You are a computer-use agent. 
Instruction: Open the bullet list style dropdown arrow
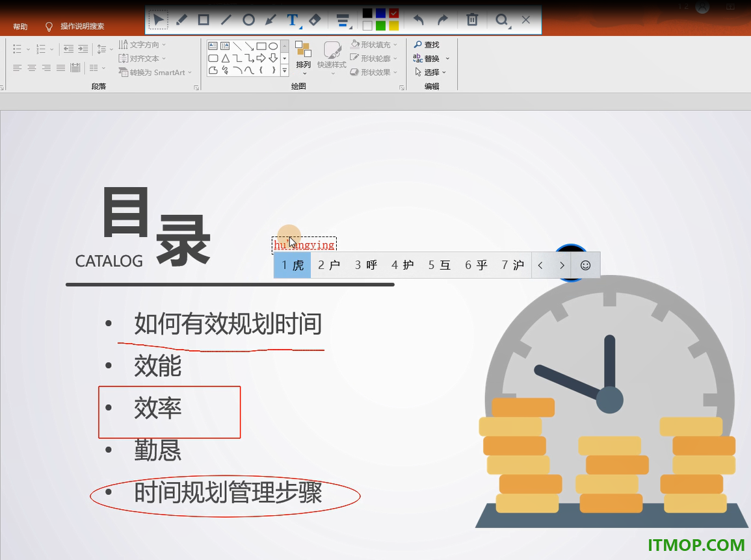click(28, 49)
